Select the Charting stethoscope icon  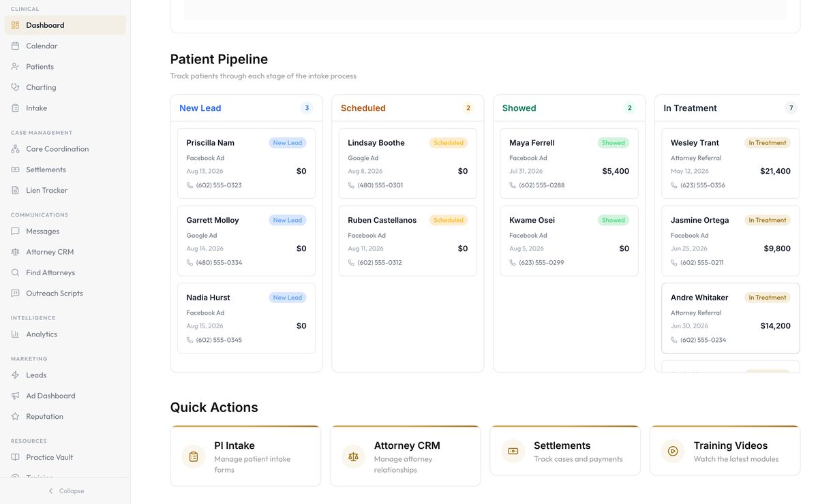click(16, 87)
